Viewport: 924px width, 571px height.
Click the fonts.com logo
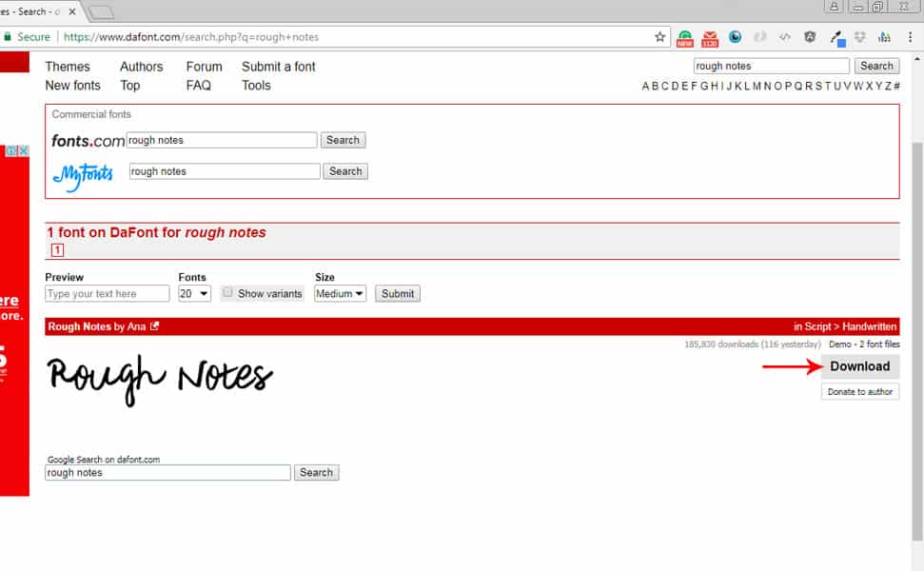click(x=88, y=141)
